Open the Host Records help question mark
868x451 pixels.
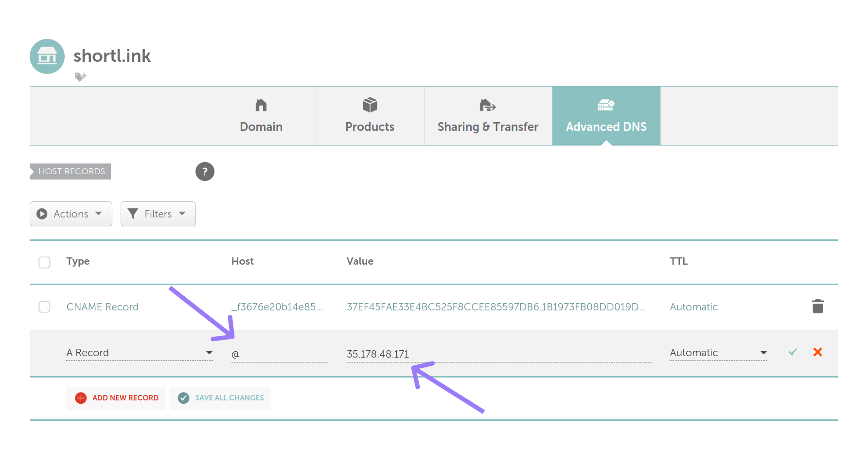coord(205,172)
